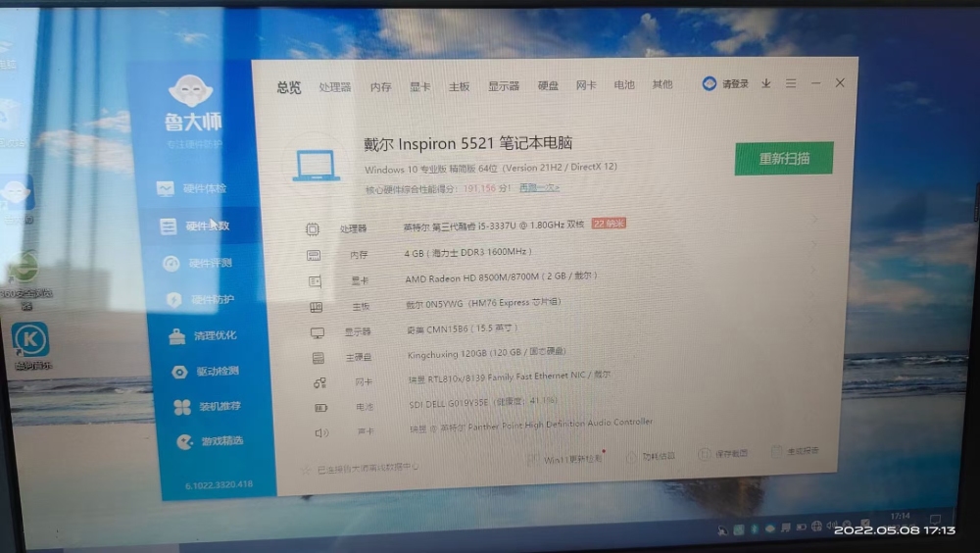Screen dimensions: 980x553
Task: Click the AMD Radeon HD 8500M/8700M text
Action: pos(501,277)
